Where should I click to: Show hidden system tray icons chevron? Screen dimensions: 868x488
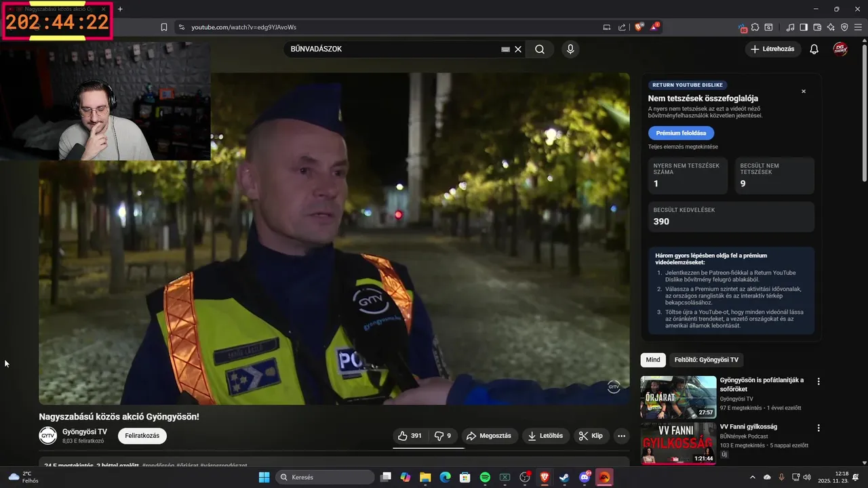point(753,477)
